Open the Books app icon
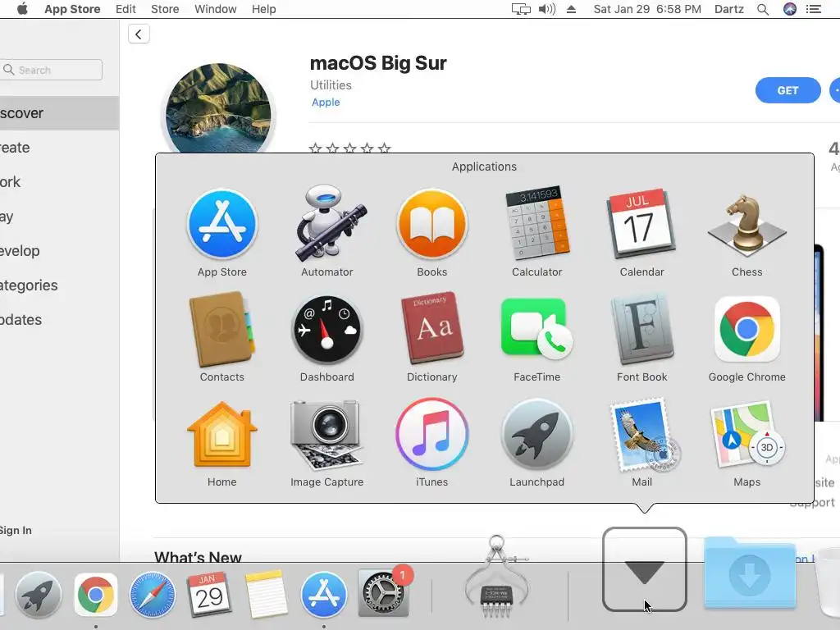 pyautogui.click(x=431, y=224)
